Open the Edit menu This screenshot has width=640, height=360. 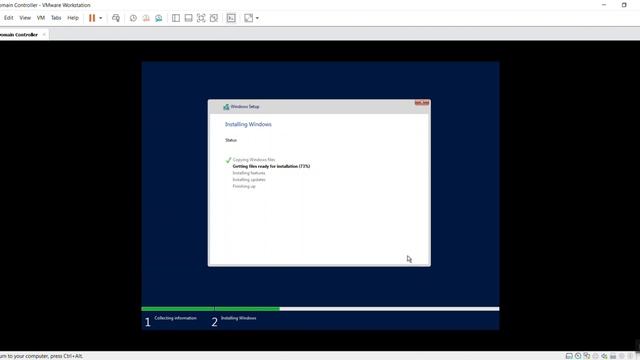pyautogui.click(x=9, y=18)
